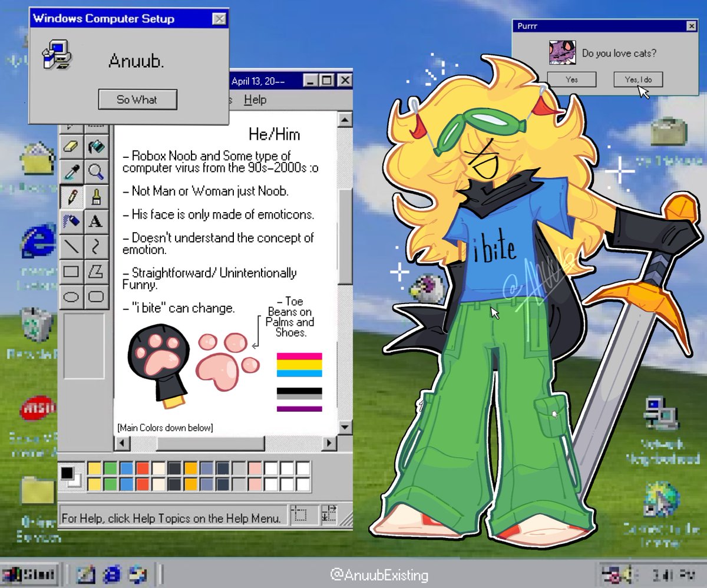Open the Internet Explorer desktop icon

click(x=37, y=240)
